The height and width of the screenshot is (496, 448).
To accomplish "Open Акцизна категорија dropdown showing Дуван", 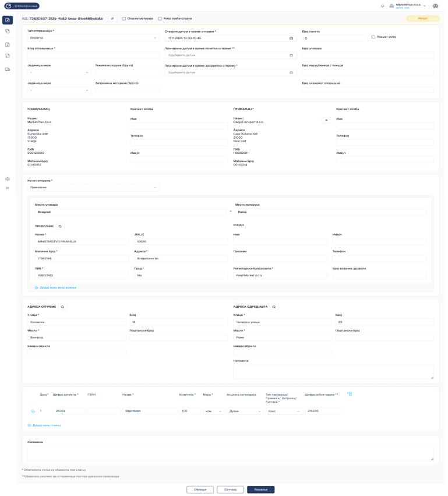I will click(244, 411).
